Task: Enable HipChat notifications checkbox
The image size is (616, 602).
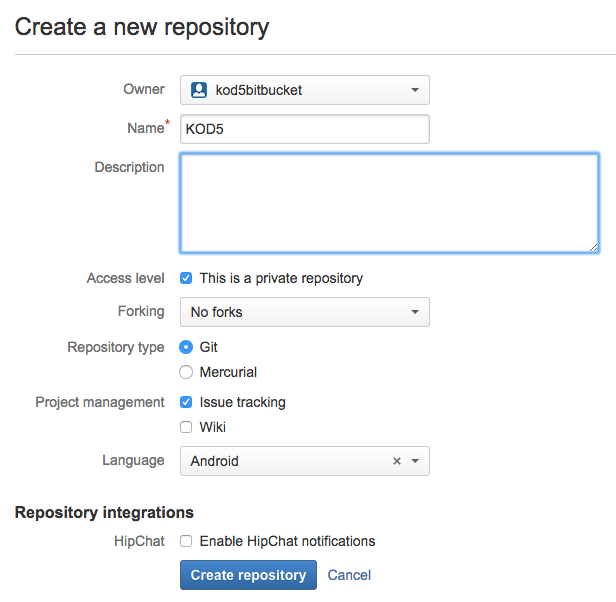Action: [x=186, y=541]
